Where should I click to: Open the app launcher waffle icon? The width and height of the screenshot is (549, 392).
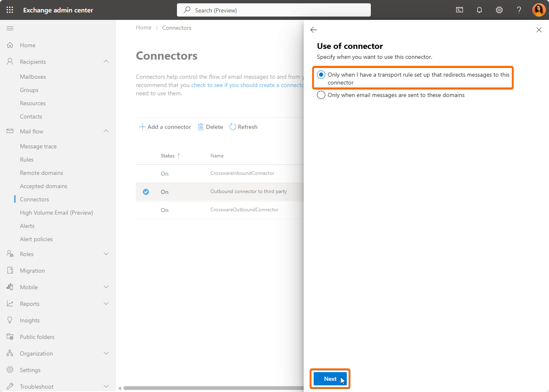pos(10,10)
